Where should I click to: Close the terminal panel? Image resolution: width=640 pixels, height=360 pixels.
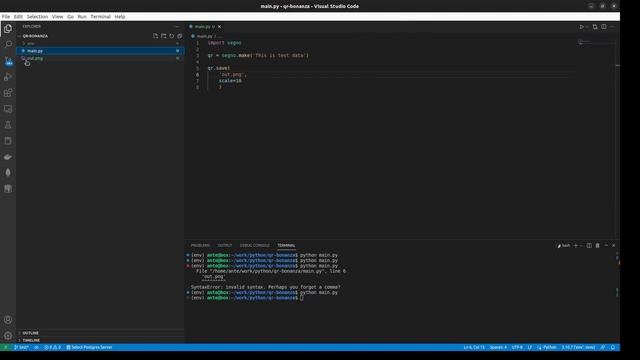(x=613, y=246)
